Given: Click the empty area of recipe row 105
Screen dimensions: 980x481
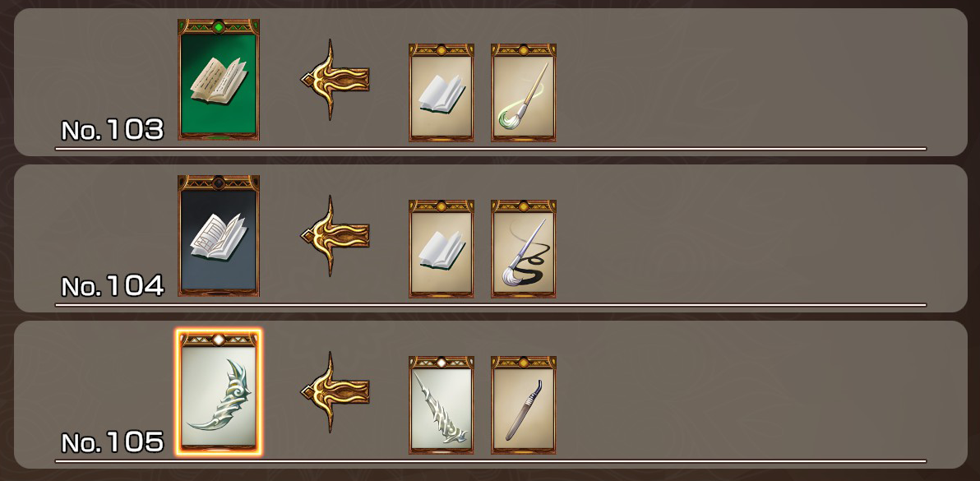Looking at the screenshot, I should tap(750, 394).
